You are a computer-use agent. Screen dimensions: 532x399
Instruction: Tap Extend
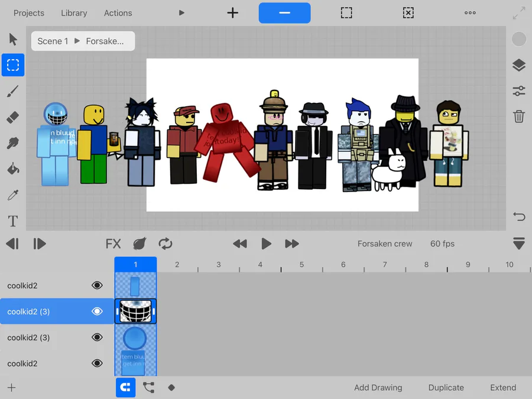coord(503,387)
